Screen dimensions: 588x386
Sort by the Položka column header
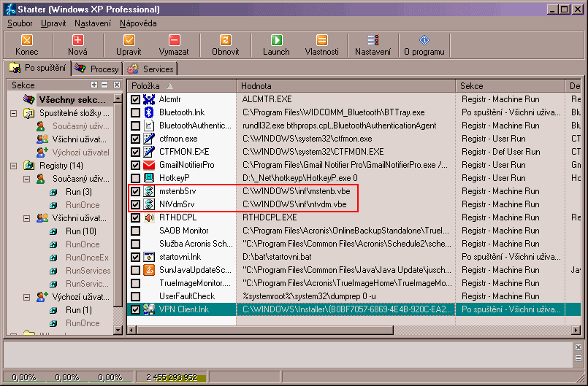[x=181, y=86]
